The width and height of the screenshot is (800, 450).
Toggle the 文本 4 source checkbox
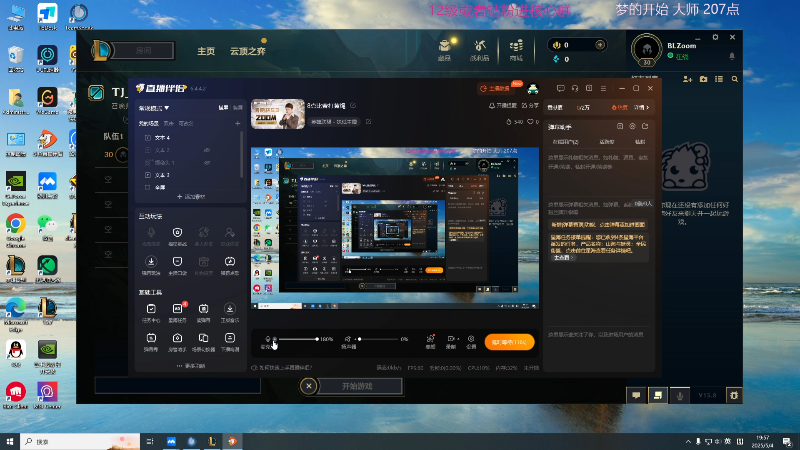click(148, 138)
